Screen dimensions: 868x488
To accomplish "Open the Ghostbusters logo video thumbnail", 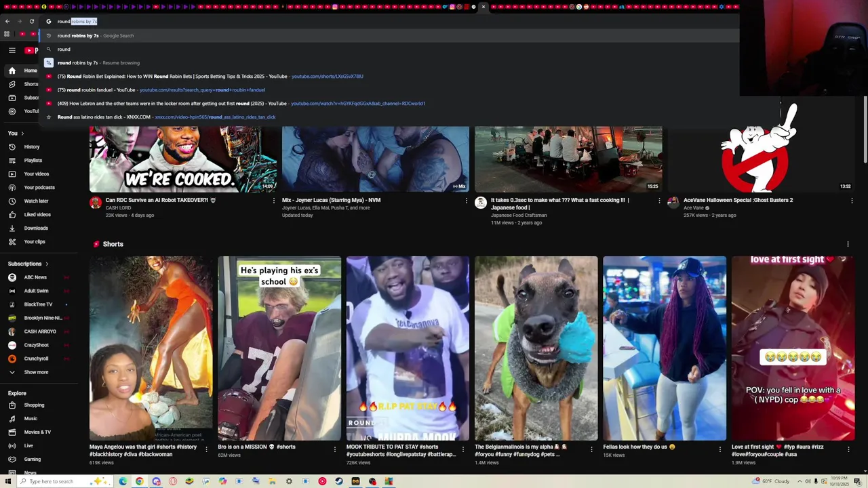I will [x=761, y=159].
